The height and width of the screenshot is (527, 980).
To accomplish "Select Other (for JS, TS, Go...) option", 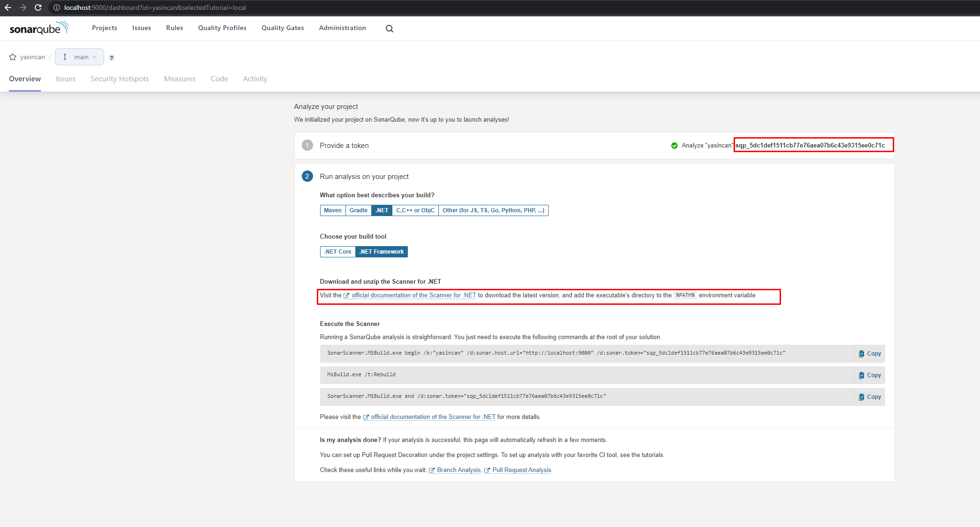I will tap(493, 210).
